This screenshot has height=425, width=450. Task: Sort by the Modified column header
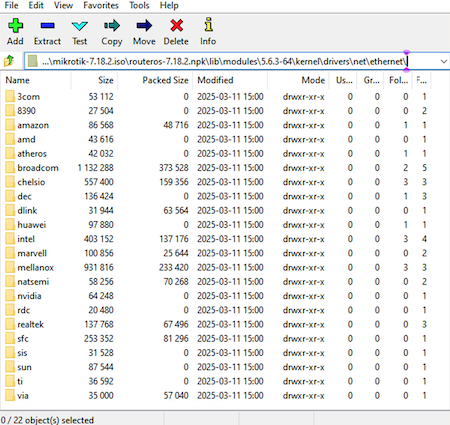[230, 80]
